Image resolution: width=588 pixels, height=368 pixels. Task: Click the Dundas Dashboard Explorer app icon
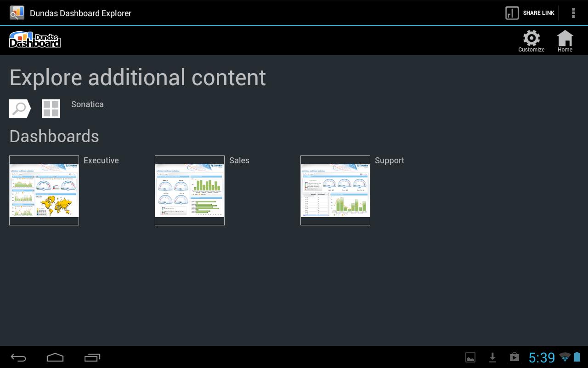tap(17, 13)
